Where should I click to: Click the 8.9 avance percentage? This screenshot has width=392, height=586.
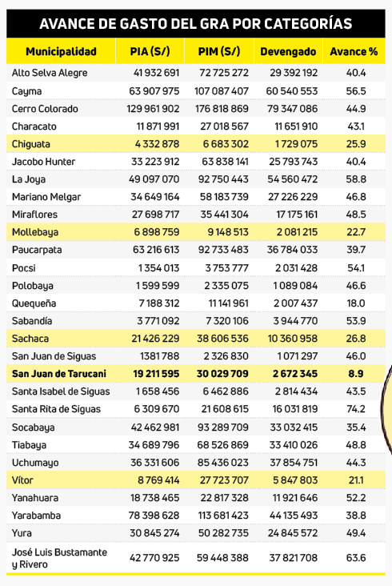tap(356, 374)
